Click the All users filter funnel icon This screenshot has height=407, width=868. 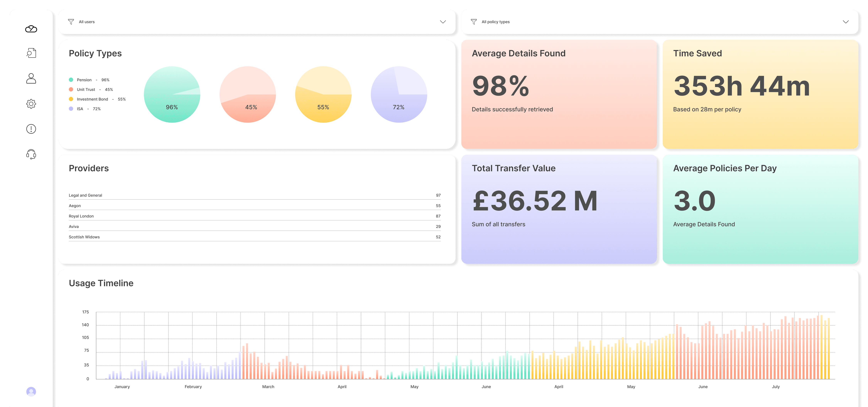click(x=71, y=22)
